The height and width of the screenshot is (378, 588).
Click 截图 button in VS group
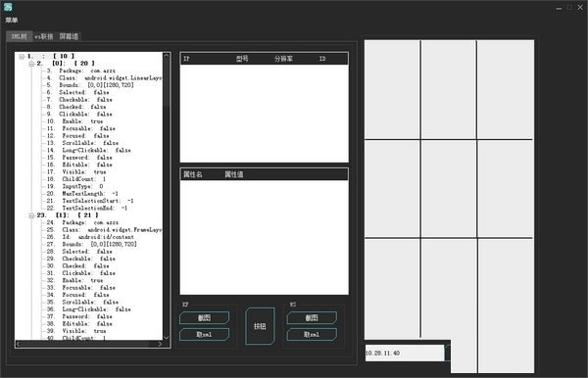coord(312,317)
